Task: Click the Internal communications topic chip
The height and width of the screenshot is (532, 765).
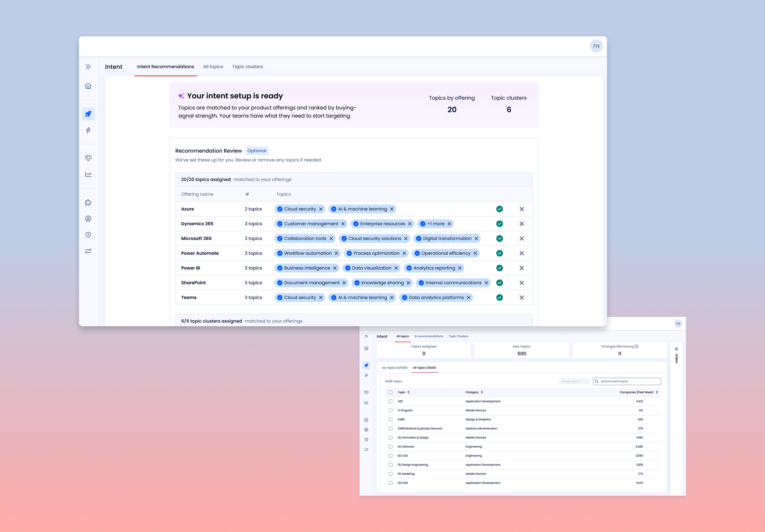Action: (x=453, y=283)
